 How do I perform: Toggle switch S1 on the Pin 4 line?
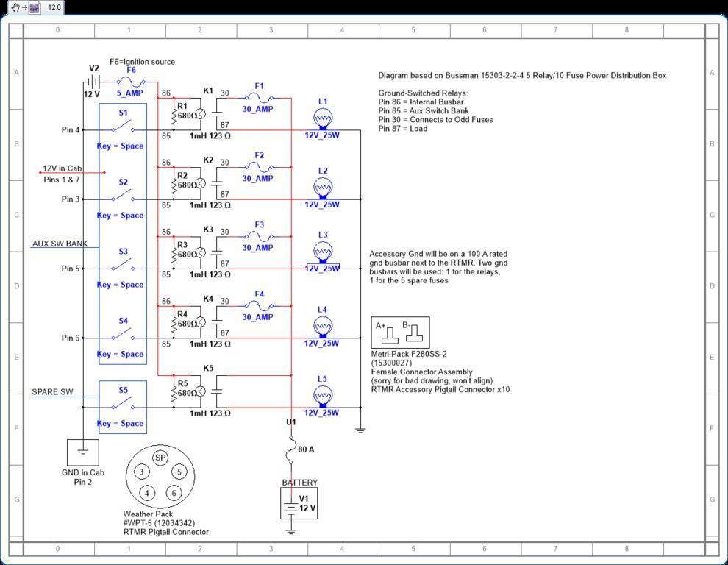(123, 127)
